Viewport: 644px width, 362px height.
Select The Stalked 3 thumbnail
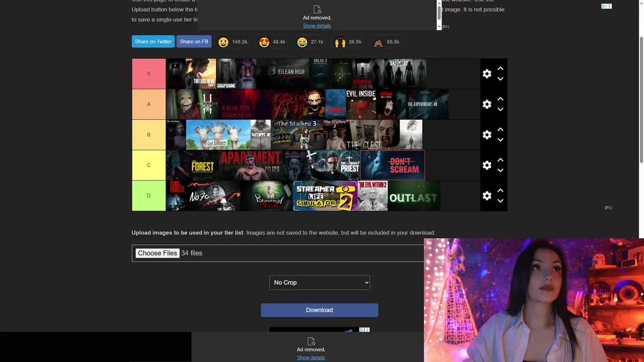coord(297,135)
